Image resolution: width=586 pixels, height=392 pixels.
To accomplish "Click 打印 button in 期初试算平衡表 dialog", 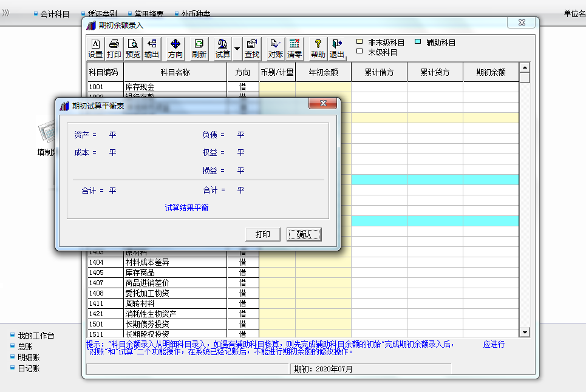I will [x=263, y=234].
